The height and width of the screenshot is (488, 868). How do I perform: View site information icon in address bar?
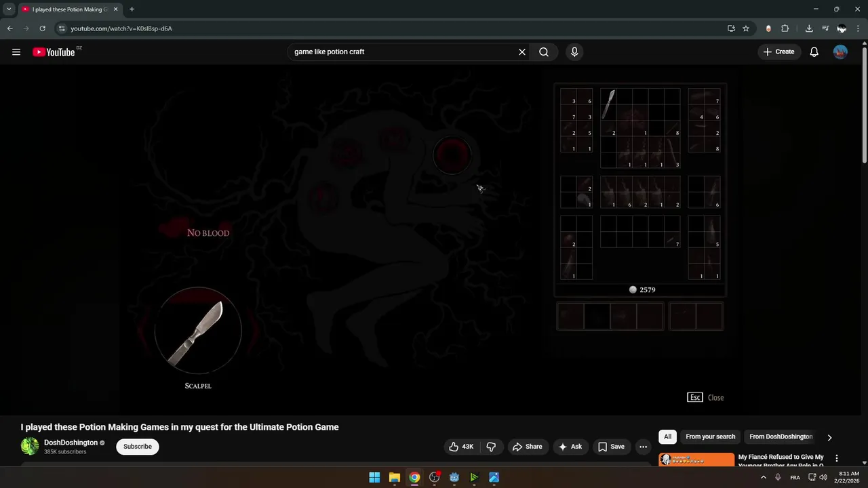pyautogui.click(x=62, y=28)
